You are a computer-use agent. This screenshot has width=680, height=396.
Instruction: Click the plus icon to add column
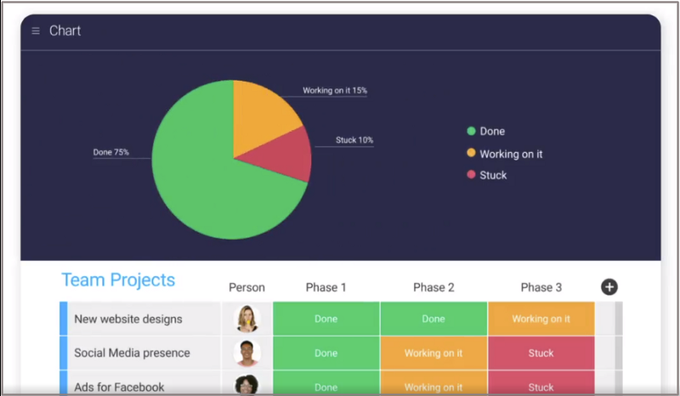609,287
